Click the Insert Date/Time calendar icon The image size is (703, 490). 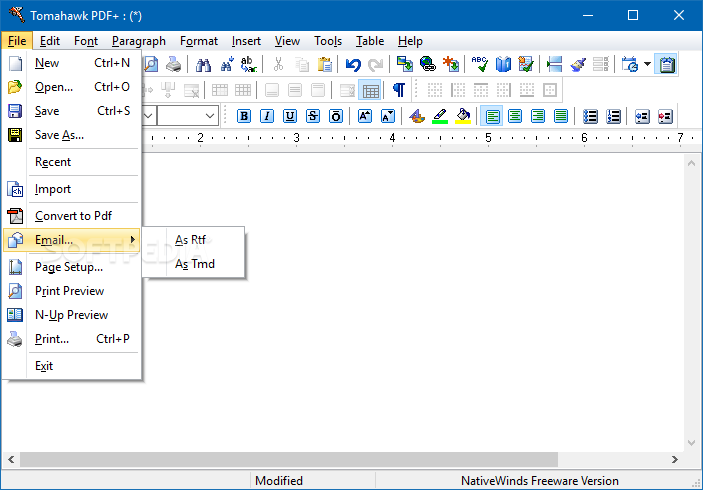pyautogui.click(x=630, y=65)
